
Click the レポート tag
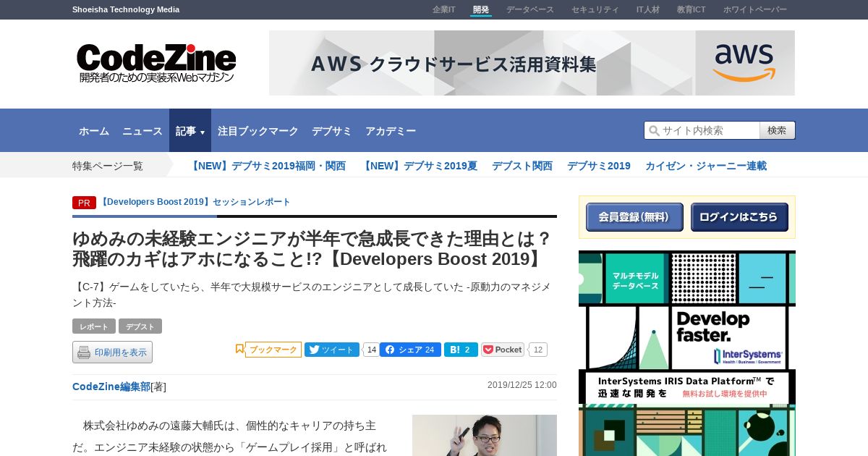[94, 326]
